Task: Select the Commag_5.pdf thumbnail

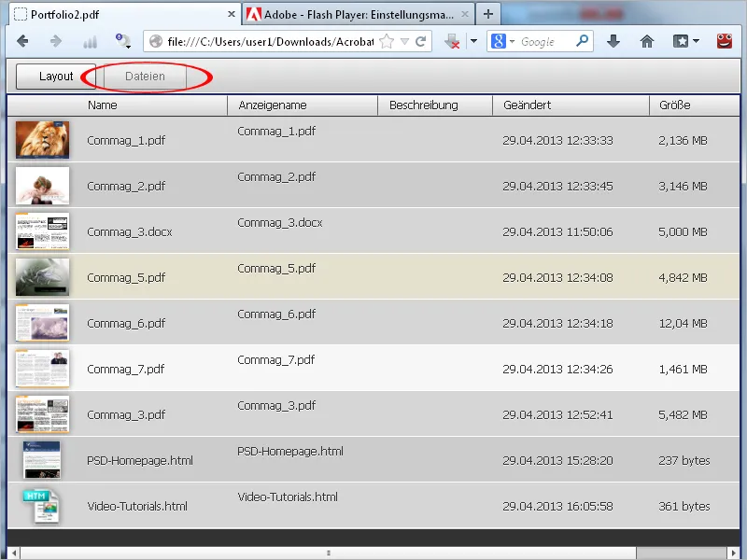Action: [42, 276]
